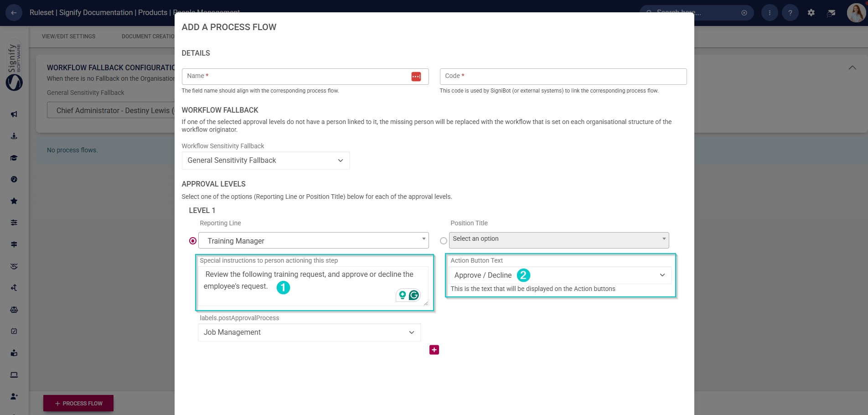Image resolution: width=868 pixels, height=415 pixels.
Task: Clear the search field with the x icon
Action: pos(744,13)
